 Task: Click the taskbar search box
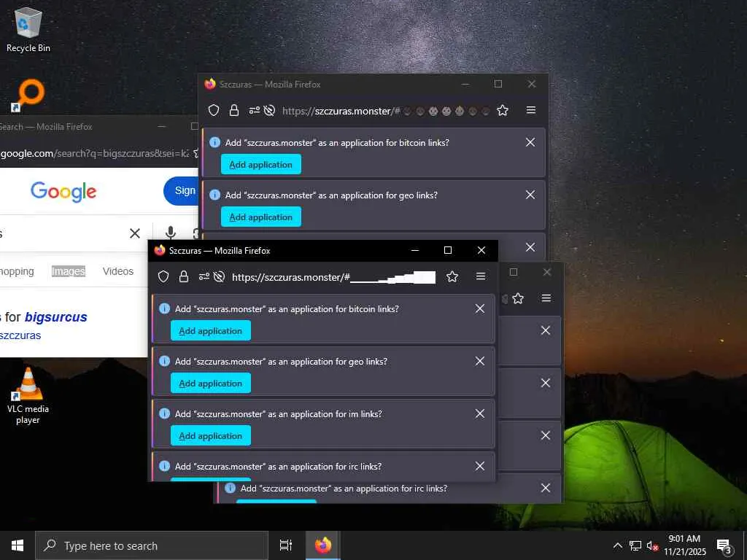pos(152,545)
